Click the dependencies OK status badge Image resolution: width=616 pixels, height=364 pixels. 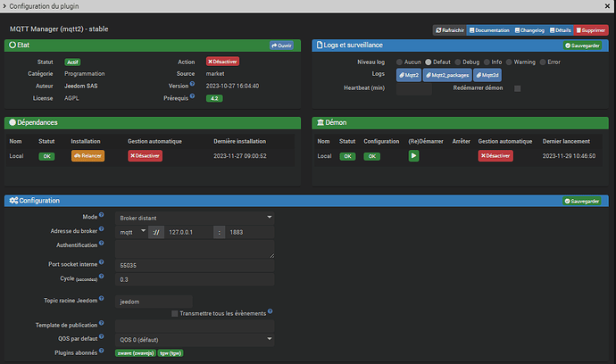click(46, 156)
